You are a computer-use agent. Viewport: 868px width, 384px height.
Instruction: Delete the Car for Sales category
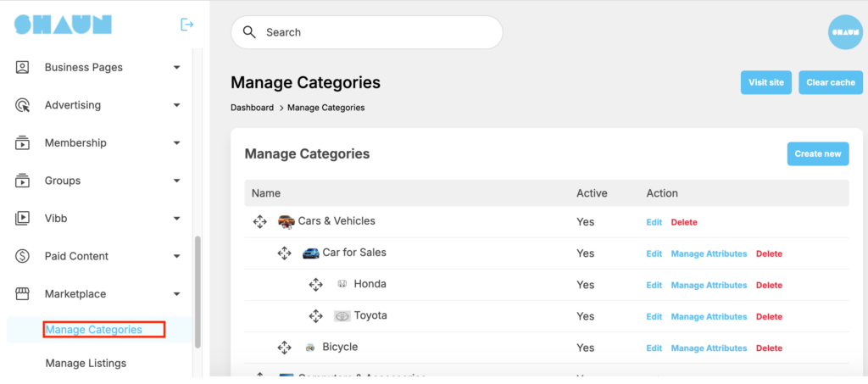coord(769,253)
